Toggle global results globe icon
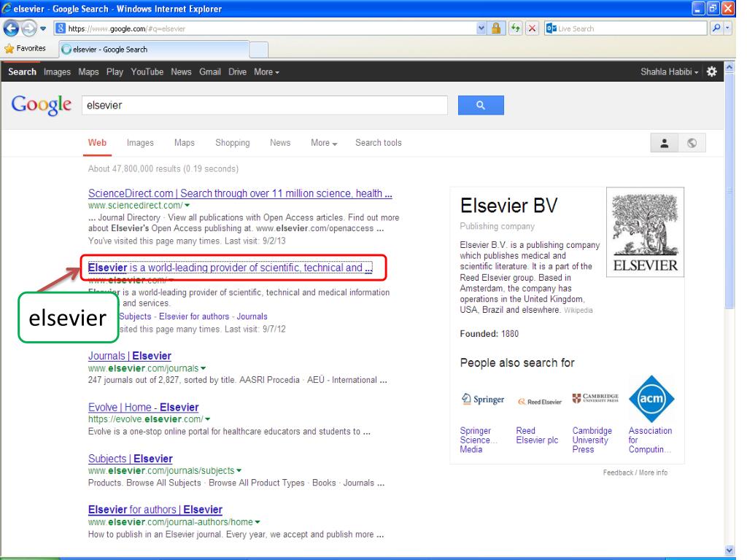The height and width of the screenshot is (560, 747). (x=692, y=143)
